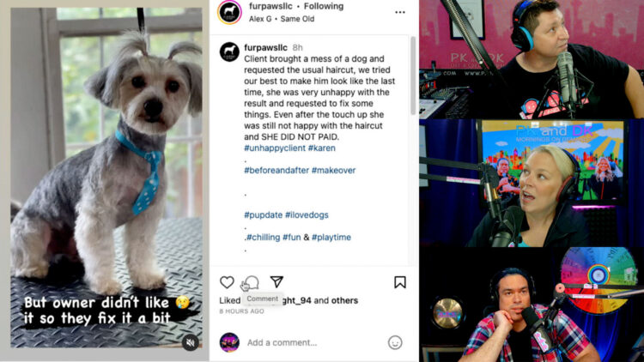This screenshot has width=644, height=362.
Task: Open the #karen hashtag
Action: [322, 148]
